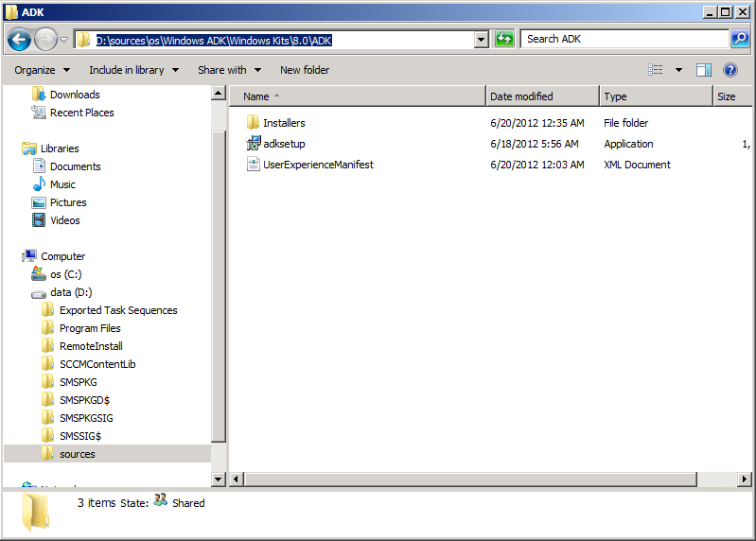Image resolution: width=756 pixels, height=541 pixels.
Task: Click the Change your view icon
Action: (656, 70)
